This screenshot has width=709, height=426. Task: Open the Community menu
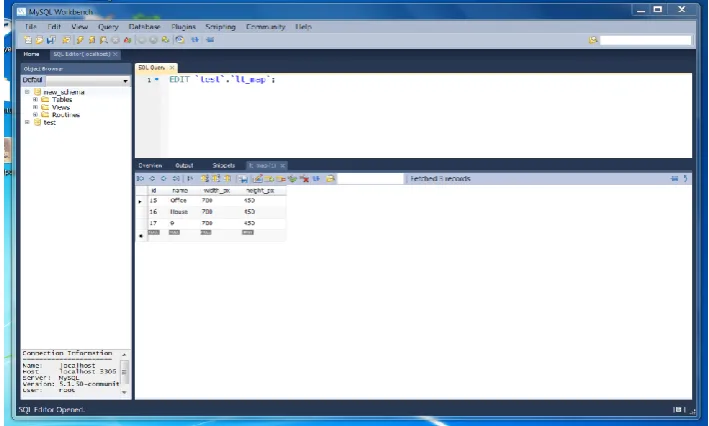265,27
